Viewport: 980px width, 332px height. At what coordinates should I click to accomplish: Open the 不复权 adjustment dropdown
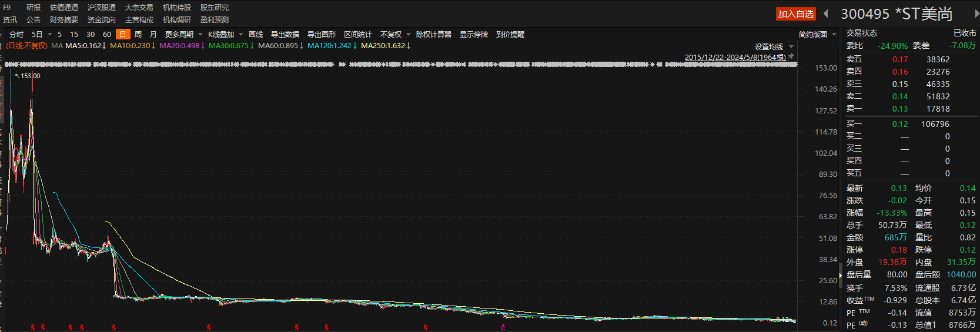(395, 34)
